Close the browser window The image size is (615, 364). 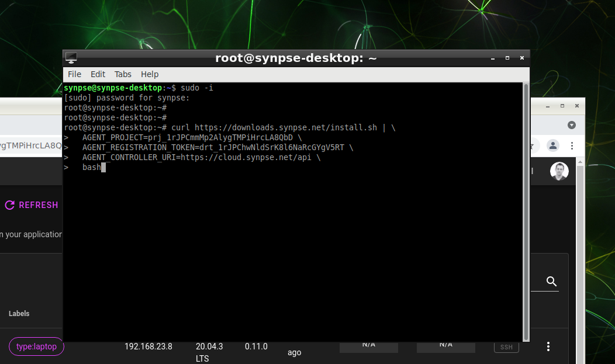click(577, 106)
